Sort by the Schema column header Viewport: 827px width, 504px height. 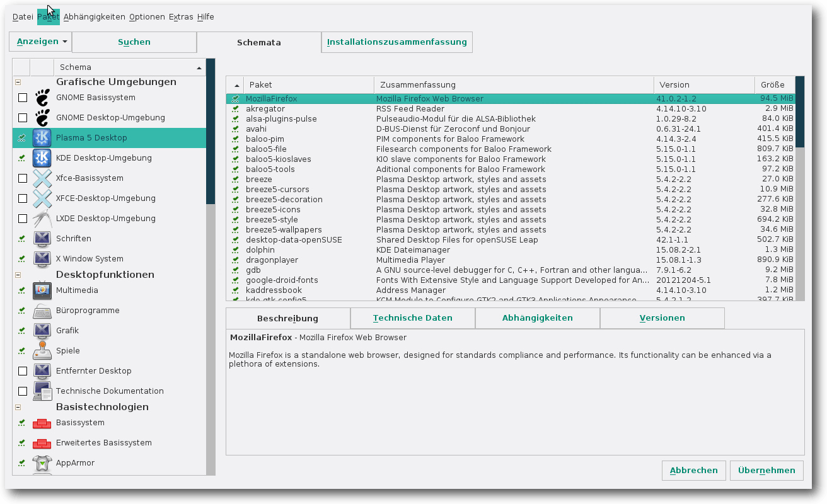pyautogui.click(x=130, y=67)
